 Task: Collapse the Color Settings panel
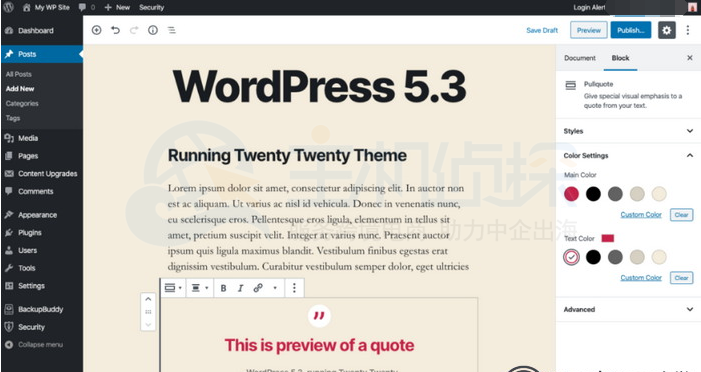click(628, 156)
